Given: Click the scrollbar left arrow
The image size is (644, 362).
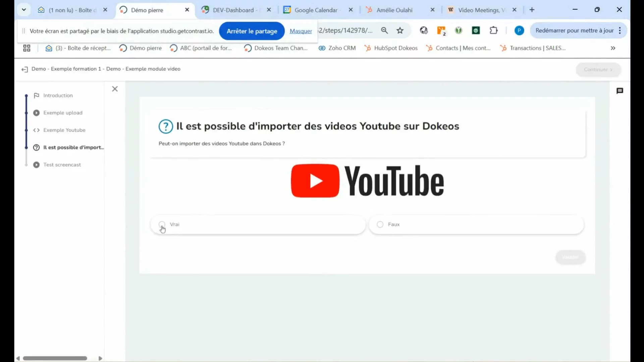Looking at the screenshot, I should point(18,358).
